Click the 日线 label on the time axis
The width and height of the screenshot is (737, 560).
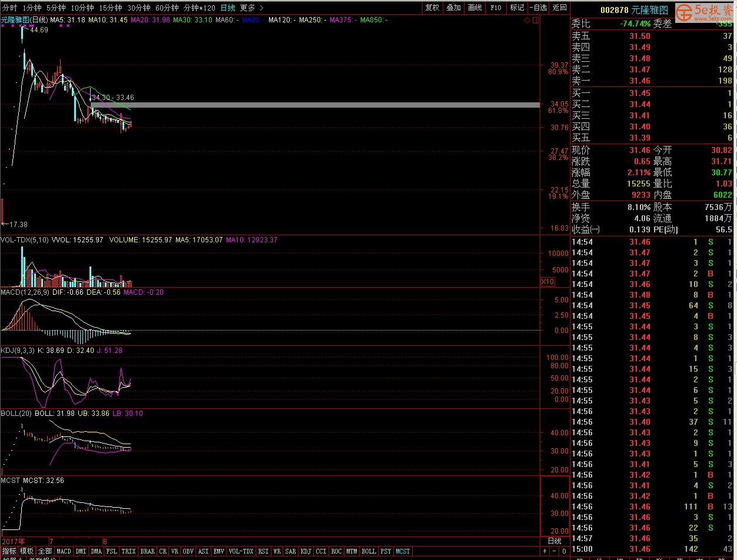555,541
